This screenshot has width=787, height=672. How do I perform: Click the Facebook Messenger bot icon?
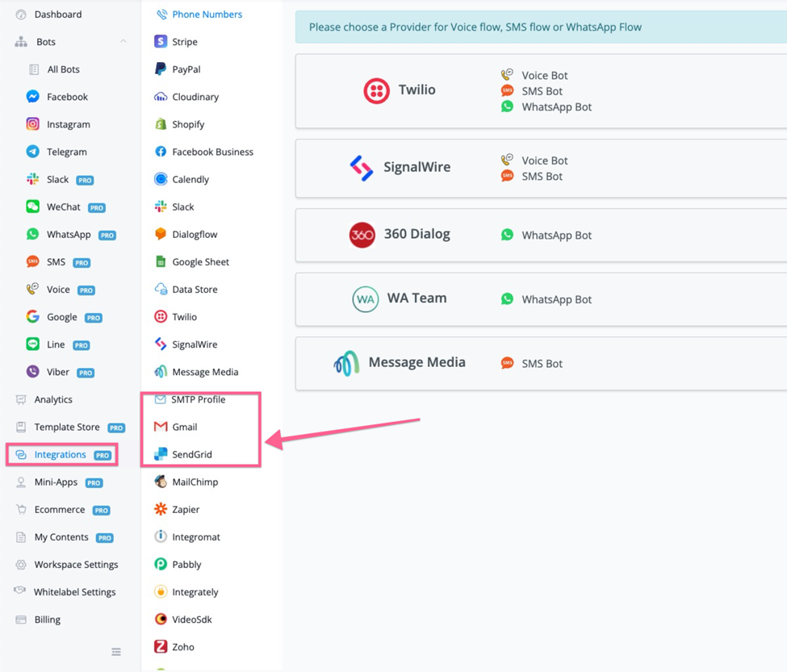[x=32, y=96]
